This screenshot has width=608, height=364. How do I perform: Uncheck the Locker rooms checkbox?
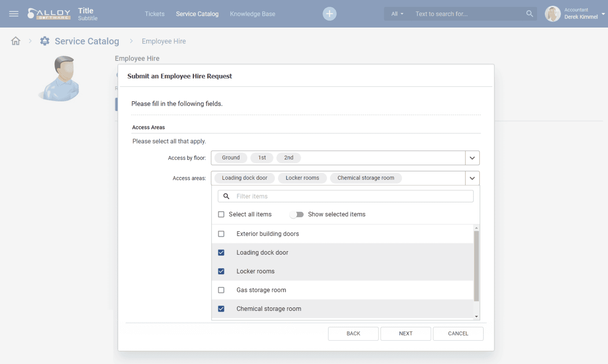221,271
